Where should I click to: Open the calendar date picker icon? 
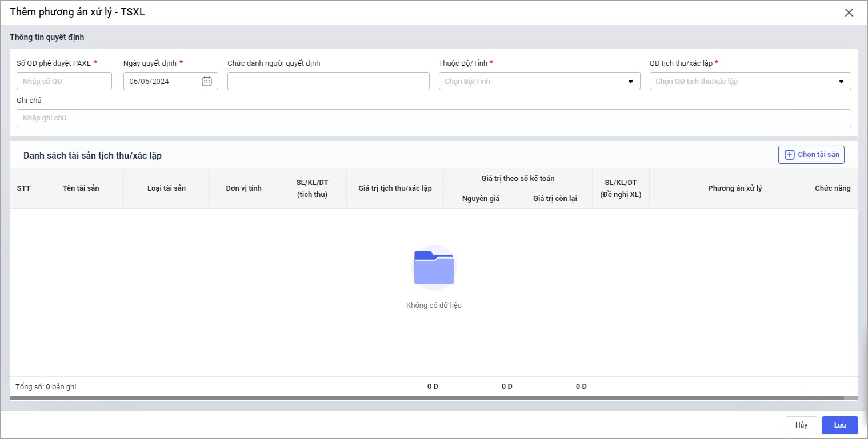(x=207, y=81)
